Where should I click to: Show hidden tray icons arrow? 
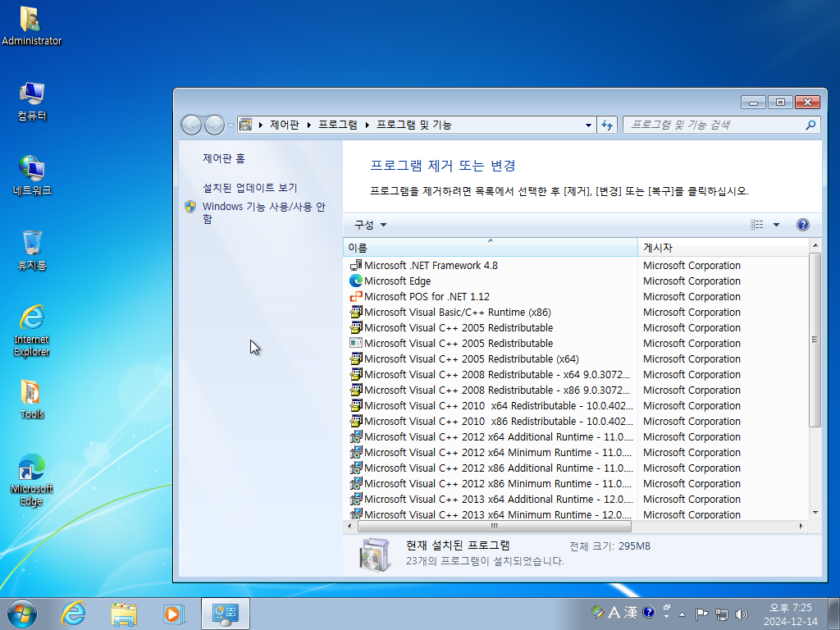(682, 614)
